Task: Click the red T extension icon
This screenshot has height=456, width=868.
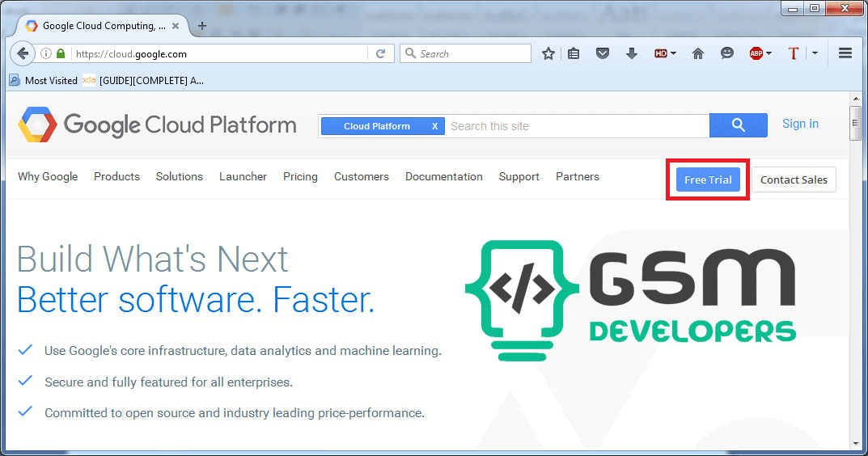Action: (x=794, y=53)
